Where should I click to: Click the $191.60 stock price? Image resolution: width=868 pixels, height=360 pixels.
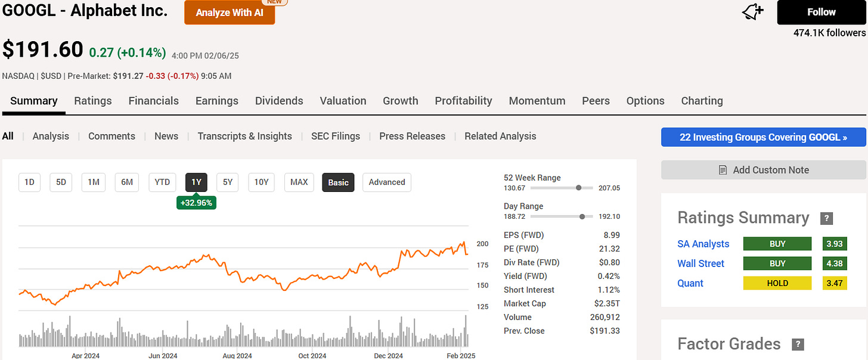pos(43,49)
